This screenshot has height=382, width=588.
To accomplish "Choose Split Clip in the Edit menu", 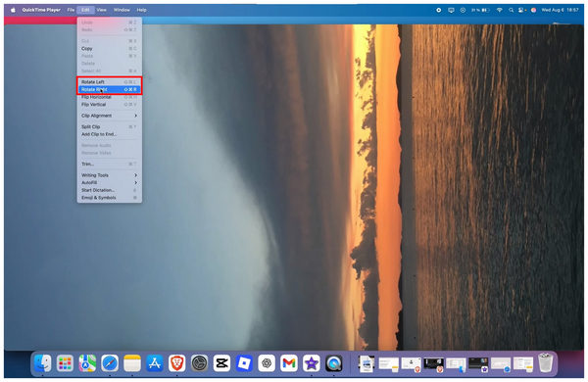I will click(x=109, y=127).
